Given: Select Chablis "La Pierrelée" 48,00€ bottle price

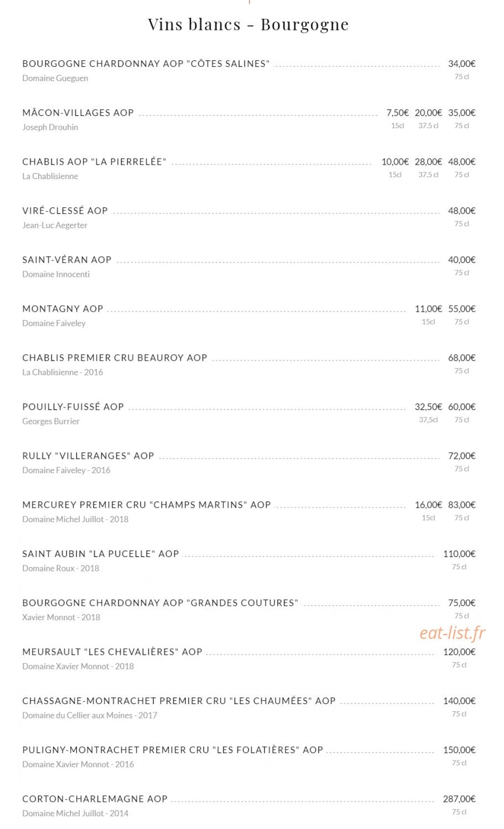Looking at the screenshot, I should pos(462,162).
